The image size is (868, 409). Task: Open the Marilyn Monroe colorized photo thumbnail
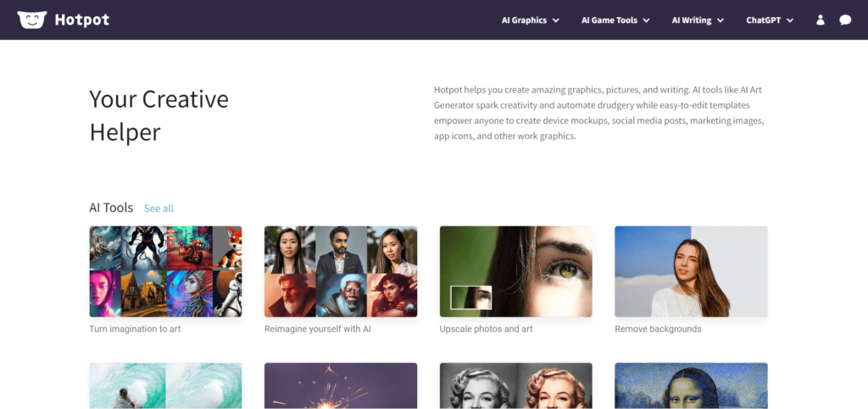(516, 386)
